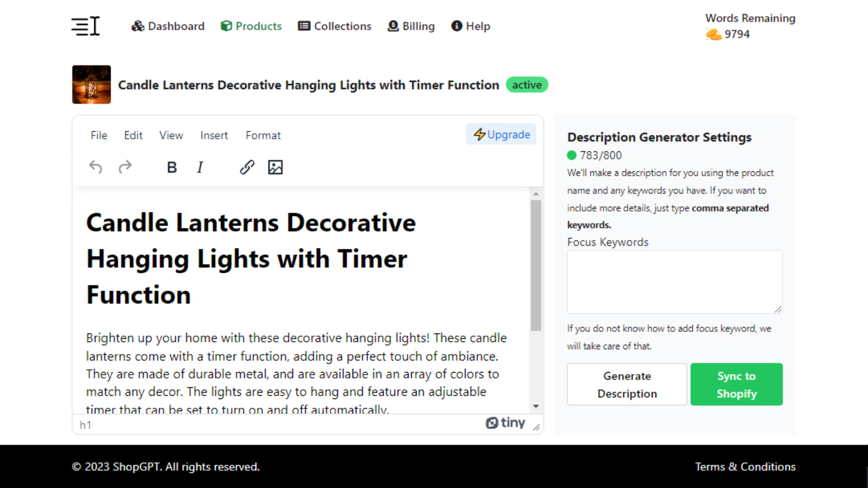Click the Undo arrow in editor toolbar
Image resolution: width=868 pixels, height=488 pixels.
coord(95,167)
